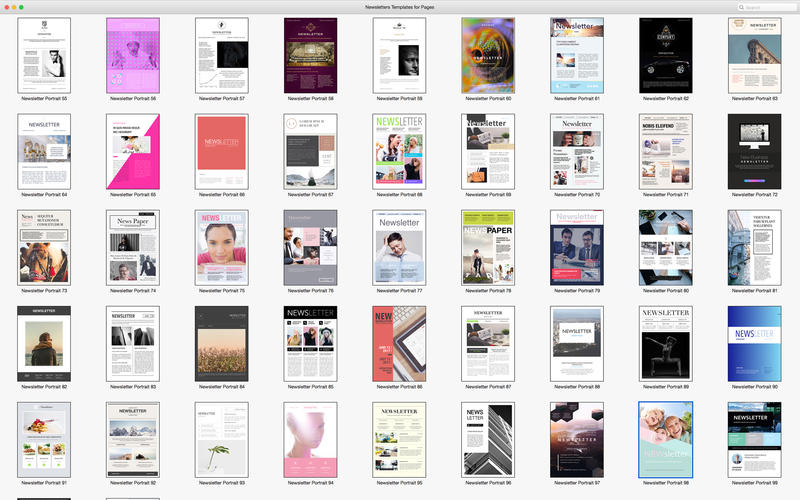Pick lime Newspaper Portrait 78 thumbnail
This screenshot has height=500, width=800.
pos(488,247)
